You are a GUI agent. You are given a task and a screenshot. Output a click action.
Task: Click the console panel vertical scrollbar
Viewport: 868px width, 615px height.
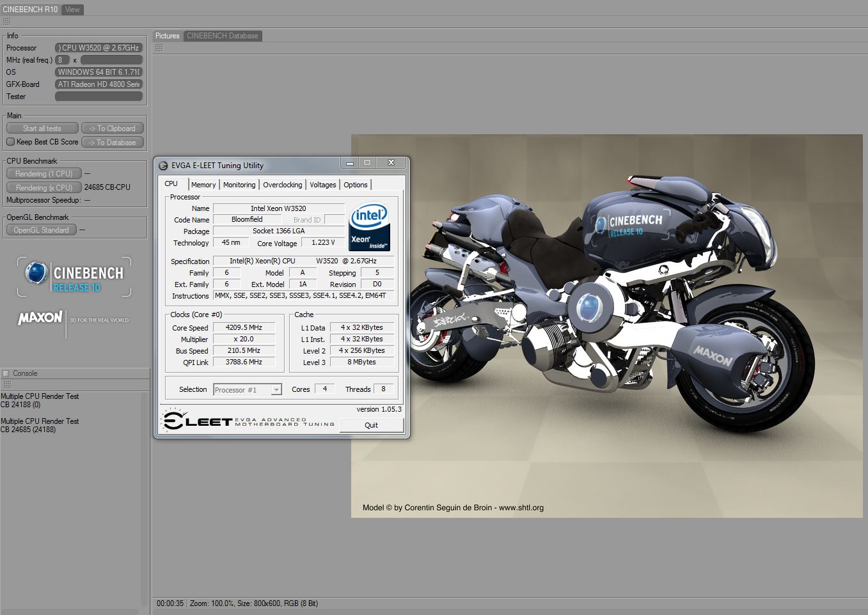tap(143, 499)
